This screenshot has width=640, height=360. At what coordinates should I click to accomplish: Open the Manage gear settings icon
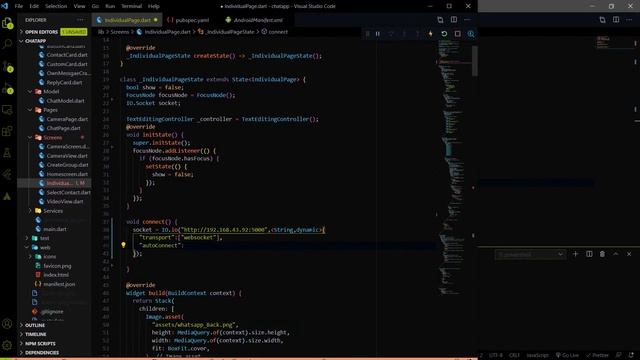click(x=7, y=345)
